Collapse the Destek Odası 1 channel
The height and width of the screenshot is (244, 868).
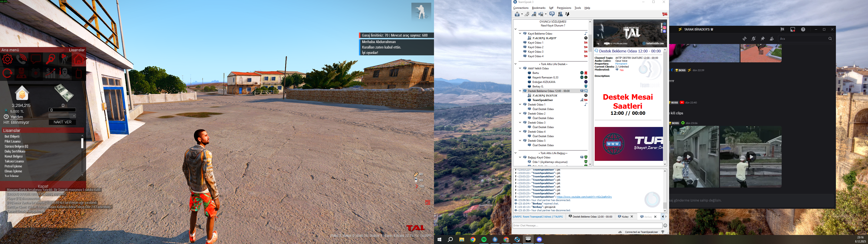[520, 104]
